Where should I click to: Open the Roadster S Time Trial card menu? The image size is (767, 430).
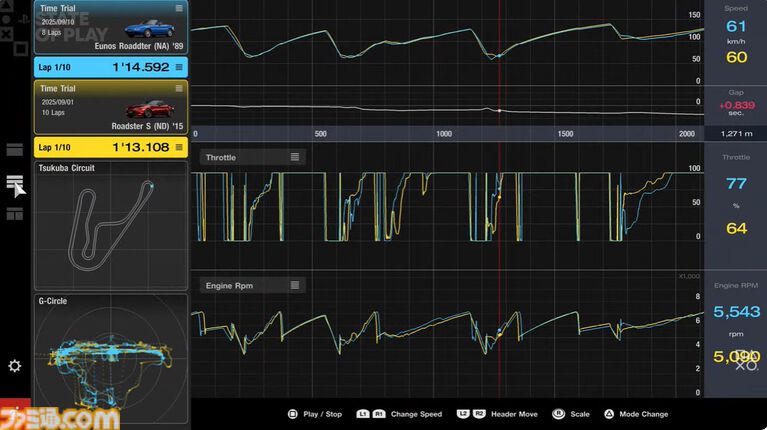coord(179,89)
